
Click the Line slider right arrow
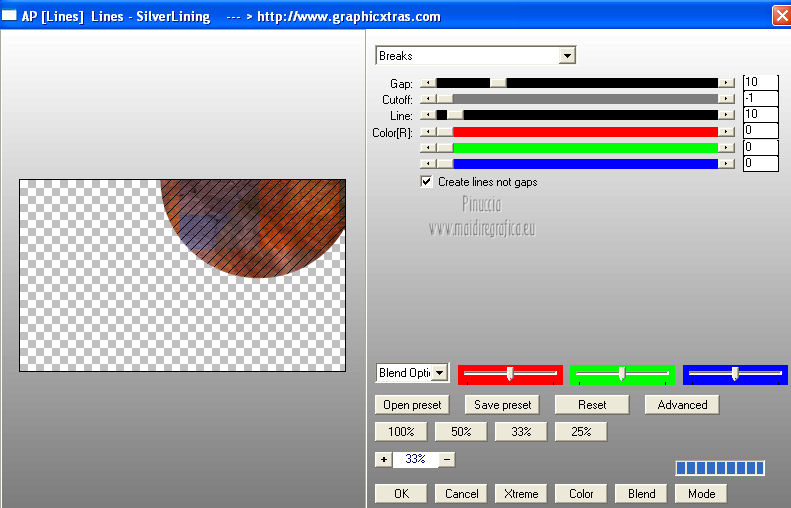click(x=726, y=116)
